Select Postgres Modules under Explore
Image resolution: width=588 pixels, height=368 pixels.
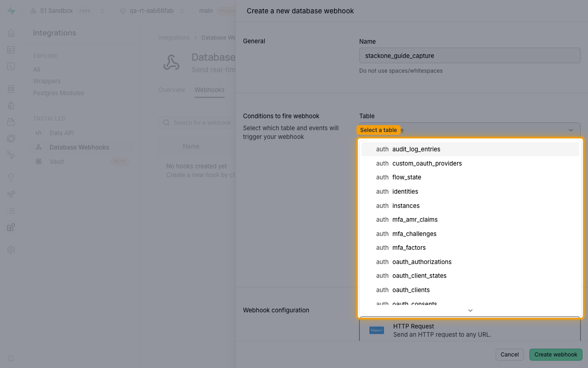(x=58, y=93)
